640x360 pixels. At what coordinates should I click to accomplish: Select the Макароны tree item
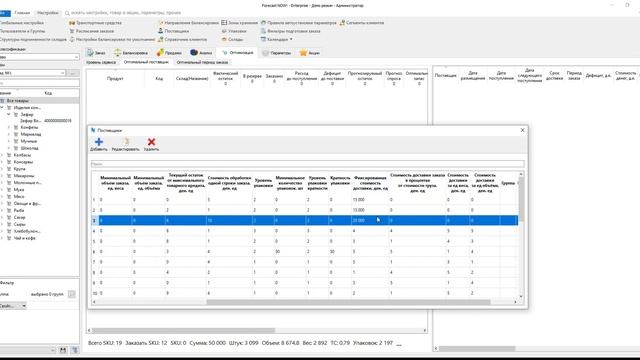tap(24, 176)
